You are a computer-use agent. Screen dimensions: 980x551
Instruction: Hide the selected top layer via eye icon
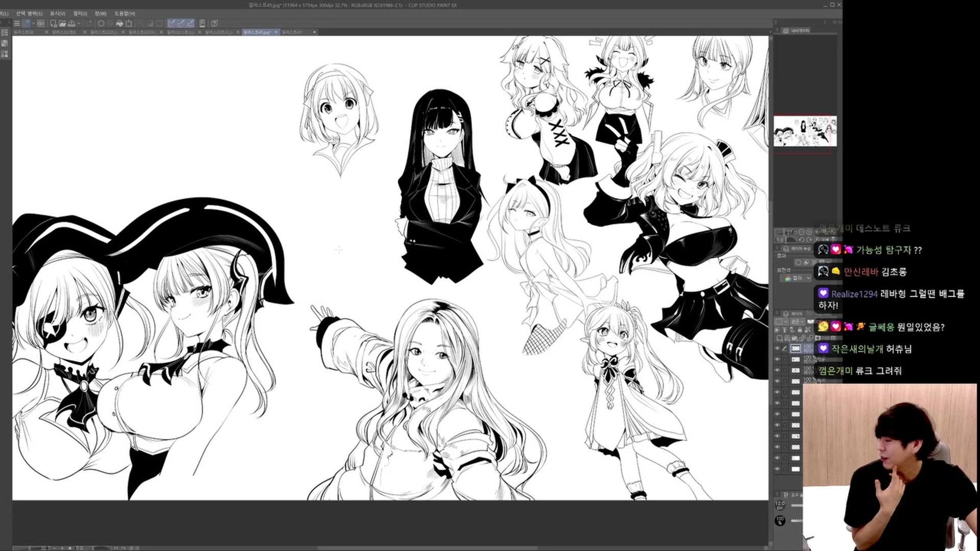[x=777, y=348]
